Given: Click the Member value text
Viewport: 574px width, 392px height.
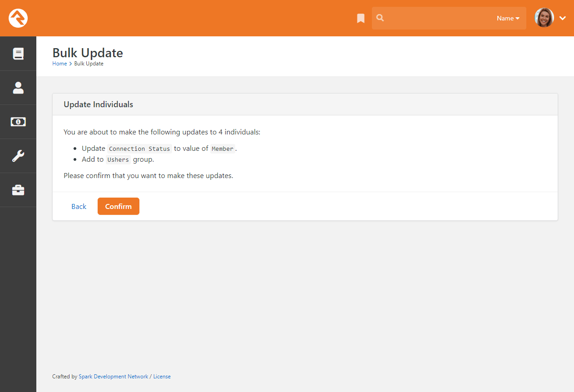Looking at the screenshot, I should point(223,149).
